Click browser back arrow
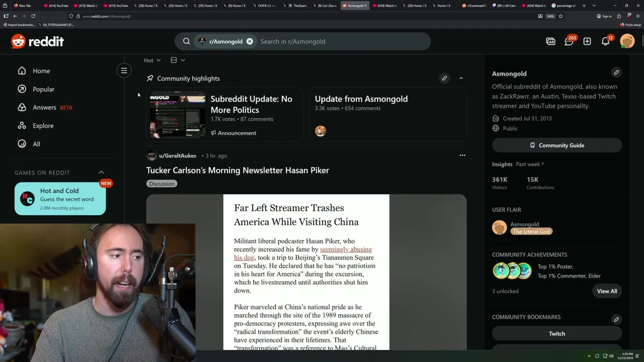 point(15,16)
